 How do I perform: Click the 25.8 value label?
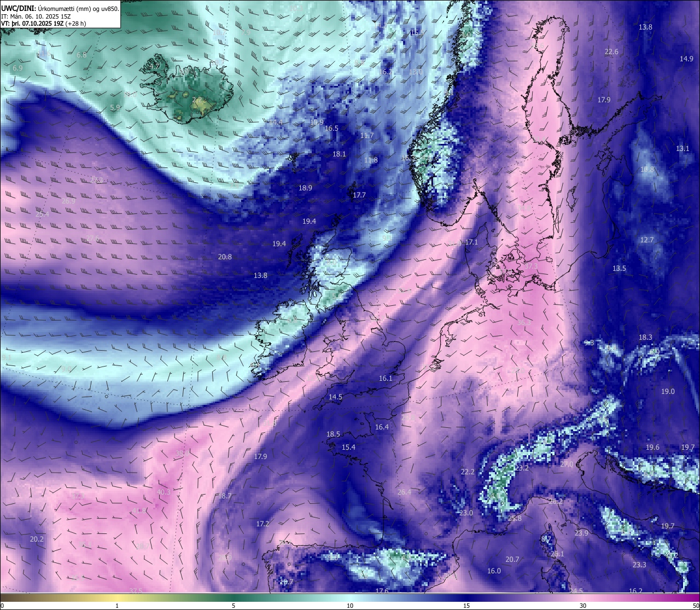515,519
